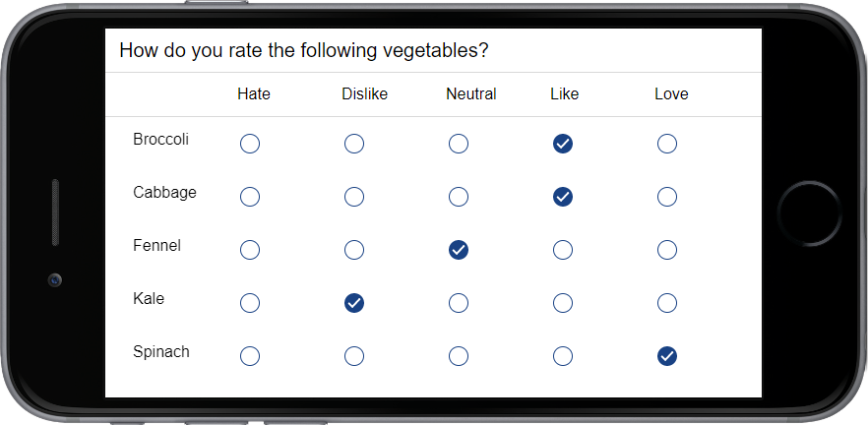The image size is (868, 425).
Task: Click the Neutral column header
Action: click(471, 94)
